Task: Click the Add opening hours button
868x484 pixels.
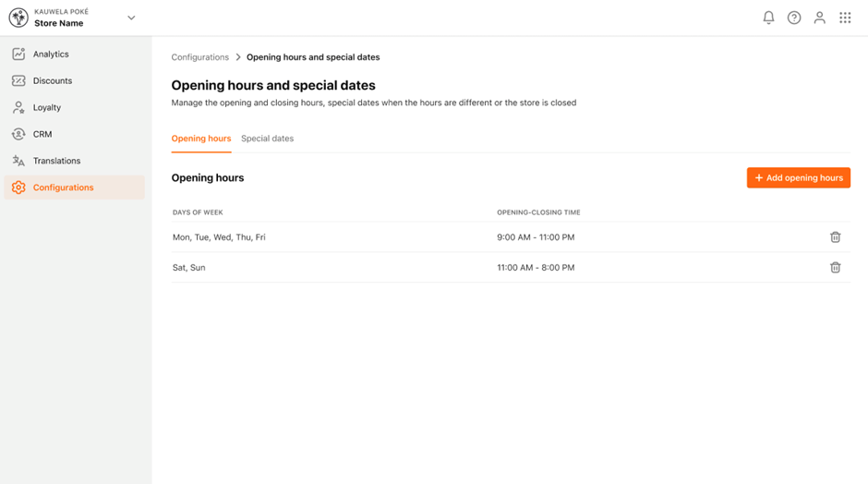Action: tap(798, 177)
